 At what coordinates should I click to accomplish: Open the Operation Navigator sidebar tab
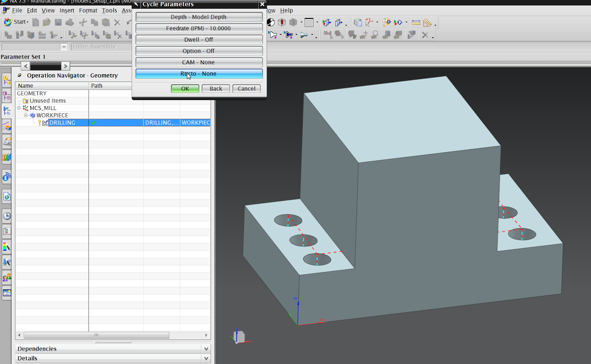click(x=7, y=111)
